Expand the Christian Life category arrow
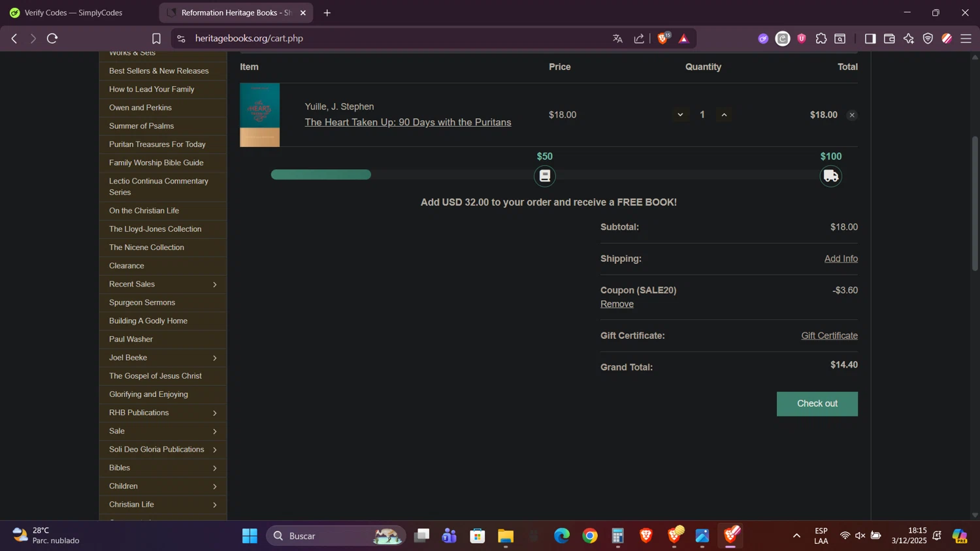The image size is (980, 551). click(215, 505)
